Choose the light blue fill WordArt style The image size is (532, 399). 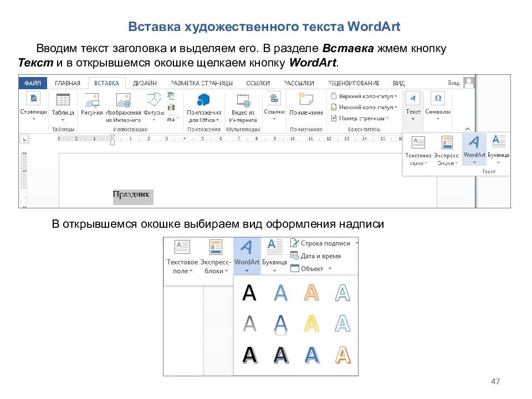pyautogui.click(x=280, y=293)
